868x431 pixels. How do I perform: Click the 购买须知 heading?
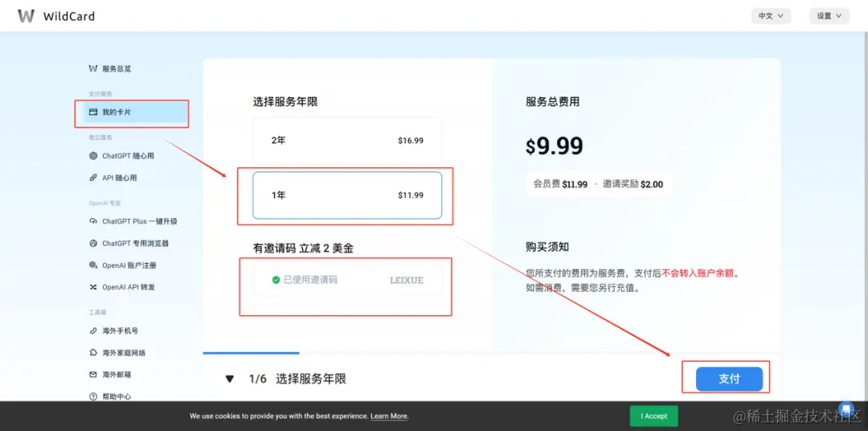547,247
